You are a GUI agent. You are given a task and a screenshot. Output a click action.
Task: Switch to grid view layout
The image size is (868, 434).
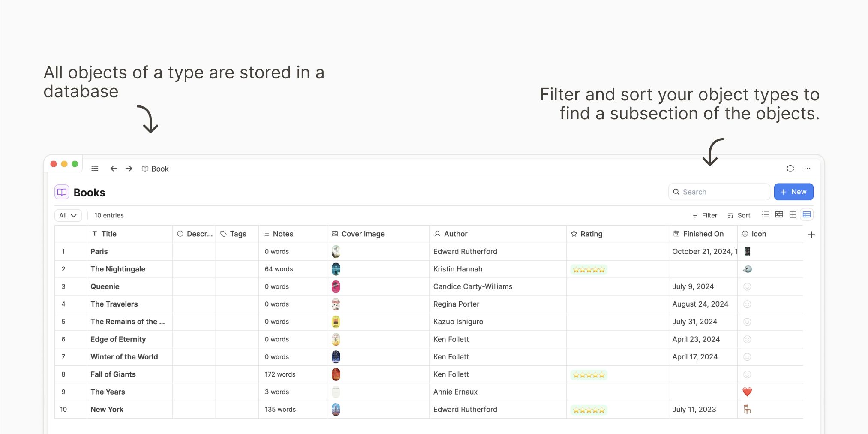(793, 214)
